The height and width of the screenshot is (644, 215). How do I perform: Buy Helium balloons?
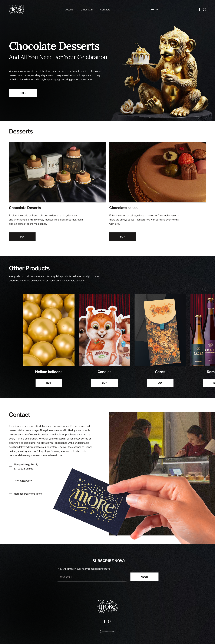(x=49, y=383)
